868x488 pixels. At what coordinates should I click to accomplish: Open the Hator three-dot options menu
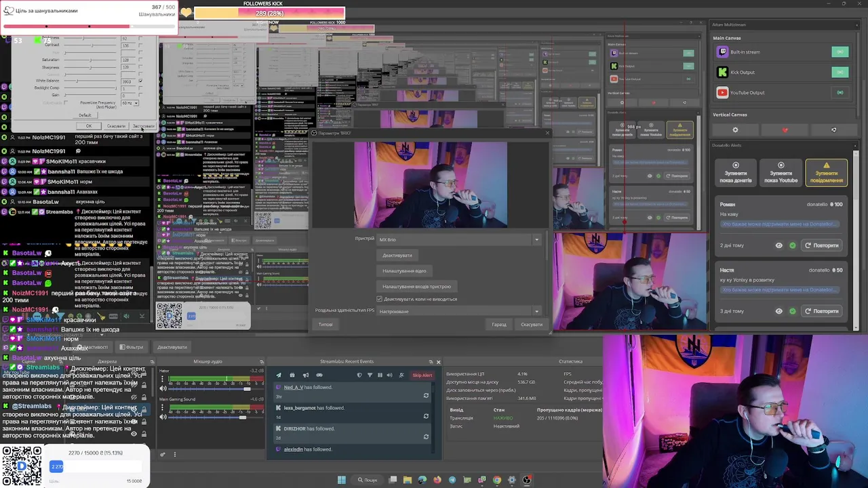(x=163, y=379)
